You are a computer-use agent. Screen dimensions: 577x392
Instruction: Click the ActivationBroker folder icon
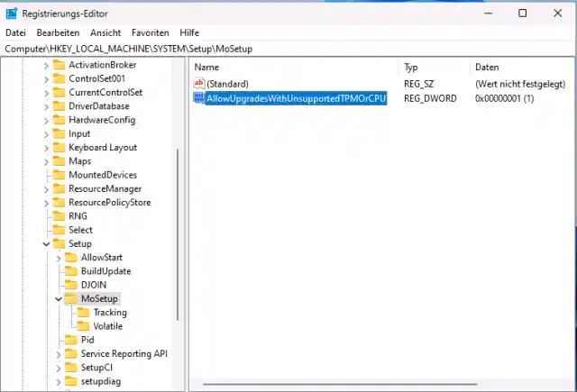pyautogui.click(x=59, y=65)
